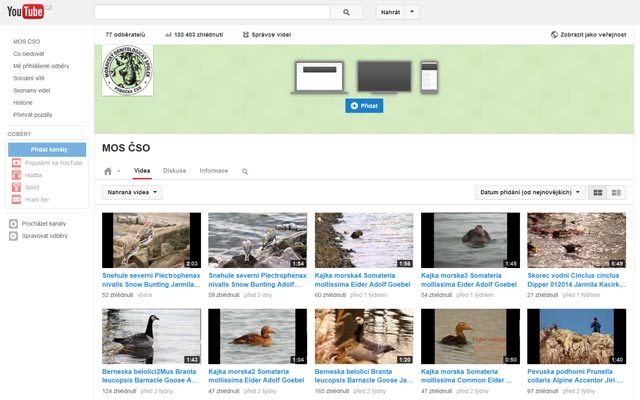
Task: Open Skorec vodni Cinclus video thumbnail
Action: tap(576, 240)
